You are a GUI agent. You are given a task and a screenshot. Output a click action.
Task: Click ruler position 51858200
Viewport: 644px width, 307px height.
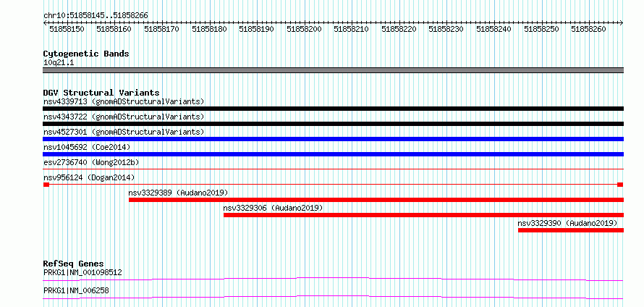coord(305,29)
